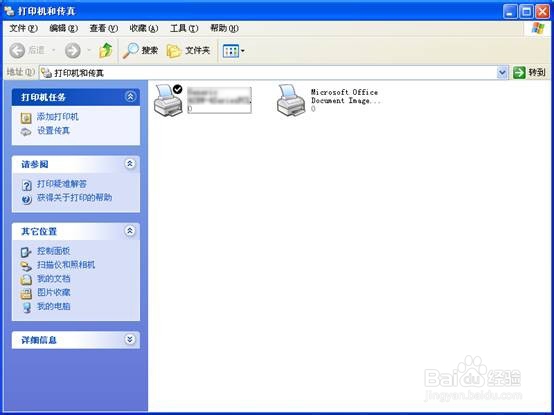Image resolution: width=554 pixels, height=415 pixels.
Task: Click the Back navigation arrow icon
Action: click(x=17, y=51)
